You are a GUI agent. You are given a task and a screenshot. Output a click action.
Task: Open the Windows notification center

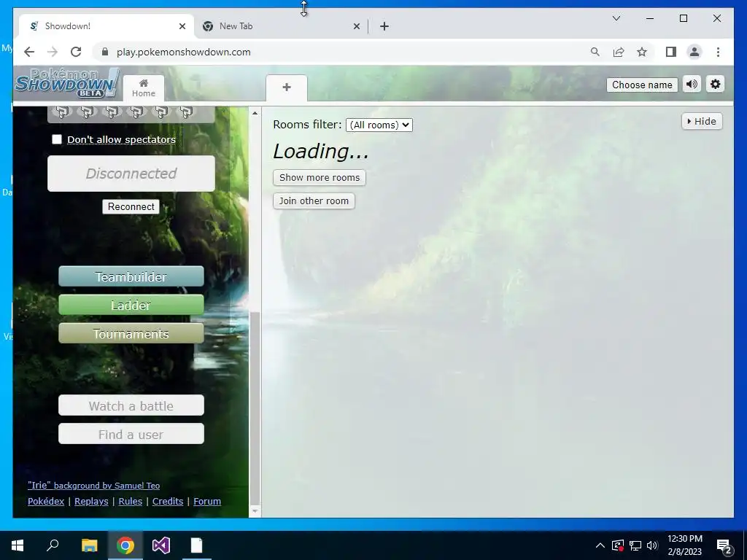tap(724, 545)
